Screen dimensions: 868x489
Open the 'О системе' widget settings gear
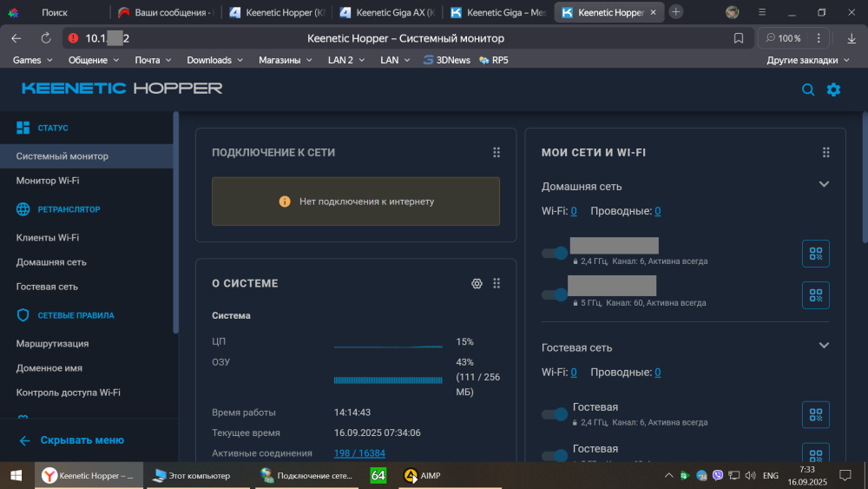[477, 283]
